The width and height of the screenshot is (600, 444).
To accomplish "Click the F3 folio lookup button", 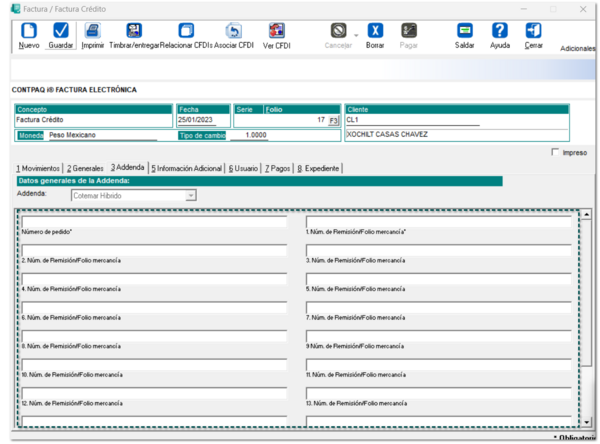I will (334, 120).
